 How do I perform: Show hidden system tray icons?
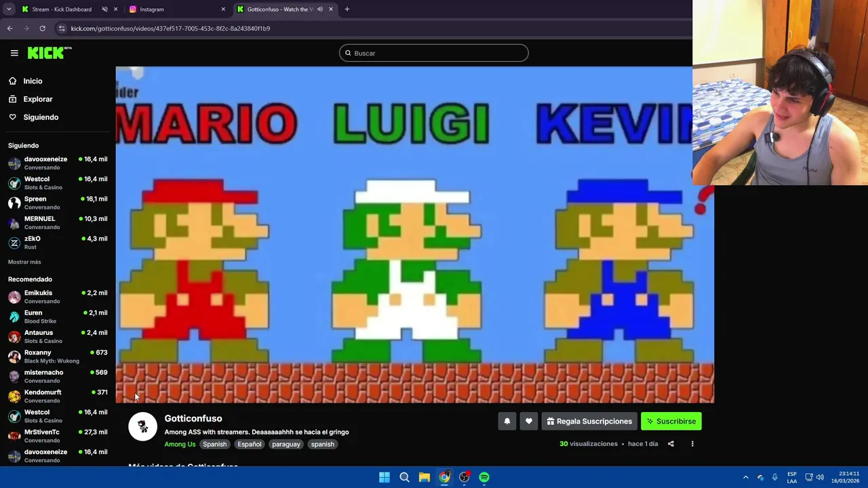pos(745,477)
